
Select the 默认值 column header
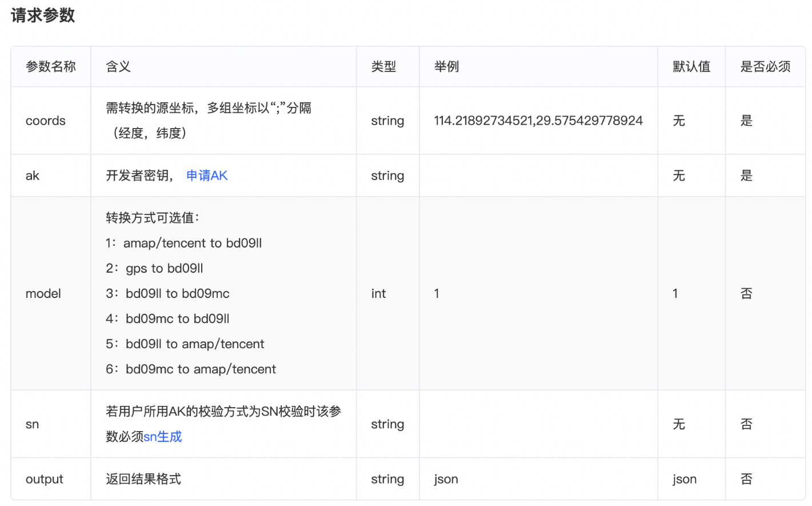coord(691,66)
